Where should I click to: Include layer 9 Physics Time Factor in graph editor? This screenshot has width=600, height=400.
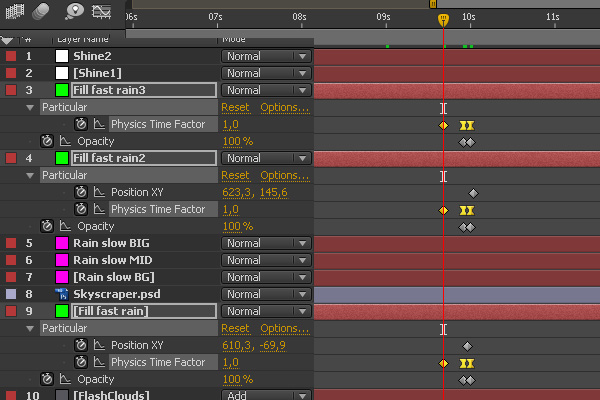[99, 362]
